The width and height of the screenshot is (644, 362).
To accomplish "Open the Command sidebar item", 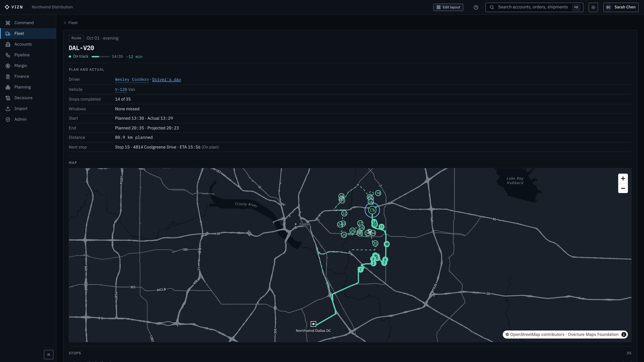I will 28,23.
